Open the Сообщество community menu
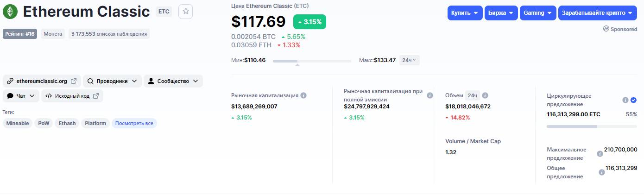This screenshot has width=644, height=195. [x=173, y=81]
